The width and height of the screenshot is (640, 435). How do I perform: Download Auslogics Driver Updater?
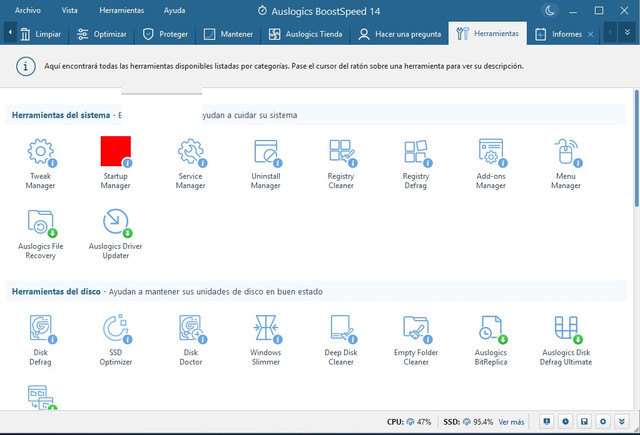[116, 234]
